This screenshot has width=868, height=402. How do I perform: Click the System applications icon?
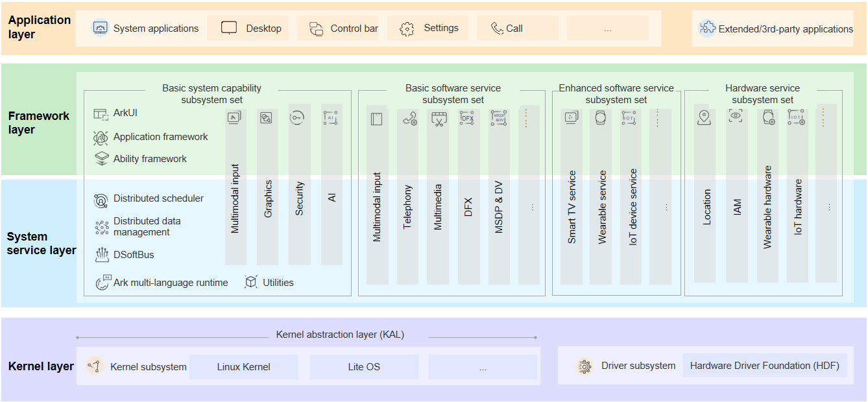click(x=100, y=29)
